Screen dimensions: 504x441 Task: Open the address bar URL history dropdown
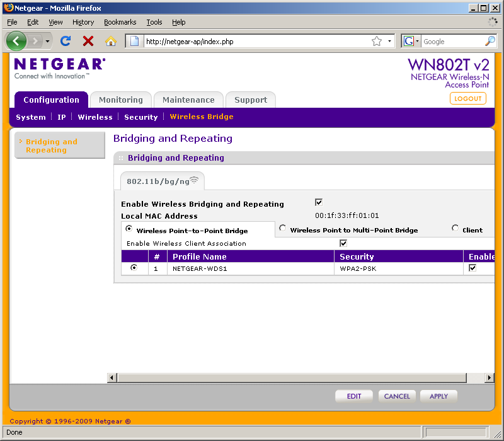point(389,41)
